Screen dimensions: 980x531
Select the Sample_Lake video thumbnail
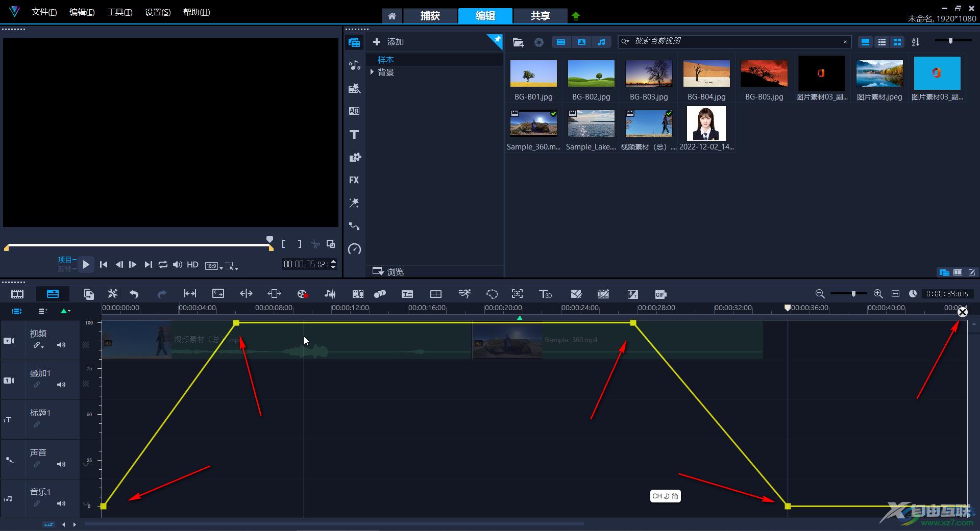click(x=591, y=123)
